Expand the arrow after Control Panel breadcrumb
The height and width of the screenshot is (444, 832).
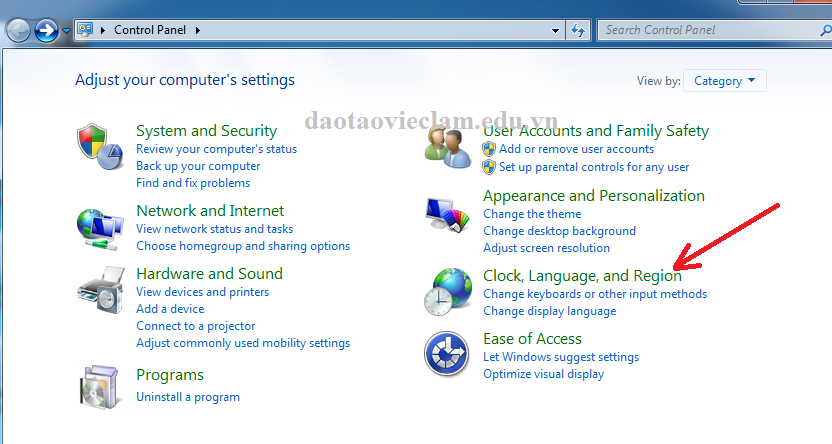click(x=198, y=30)
